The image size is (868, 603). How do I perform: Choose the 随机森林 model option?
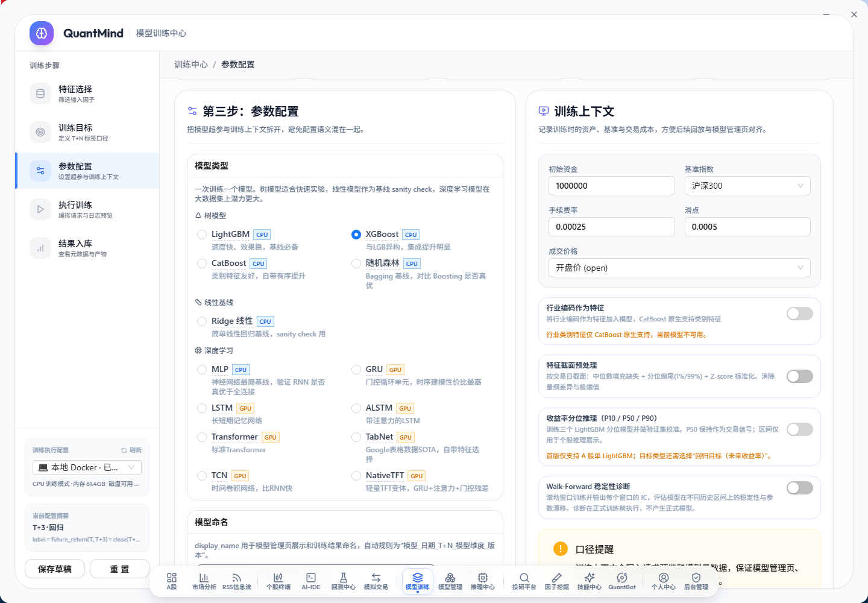tap(356, 264)
